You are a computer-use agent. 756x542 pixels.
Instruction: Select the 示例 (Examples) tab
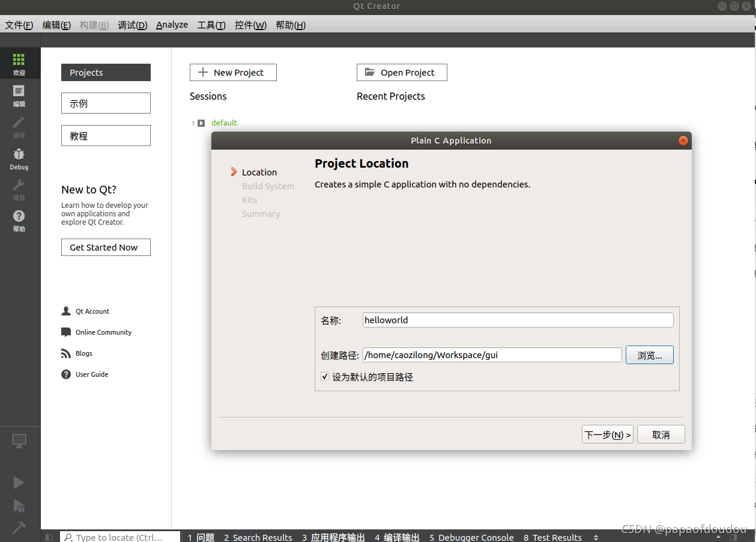click(106, 103)
